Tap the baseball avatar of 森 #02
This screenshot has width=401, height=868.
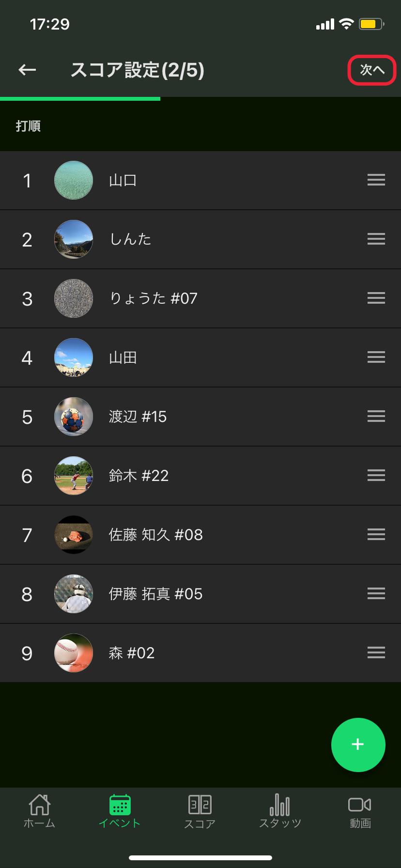point(74,653)
